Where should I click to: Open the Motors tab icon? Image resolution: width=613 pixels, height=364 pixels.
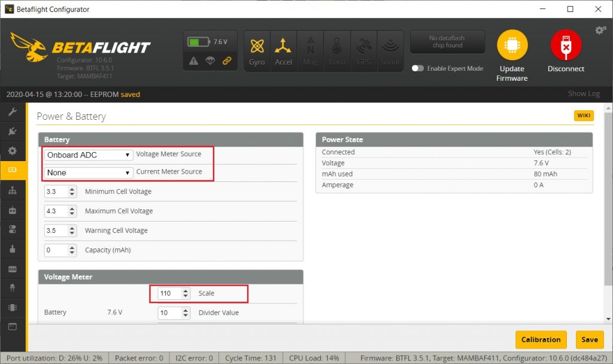(13, 249)
